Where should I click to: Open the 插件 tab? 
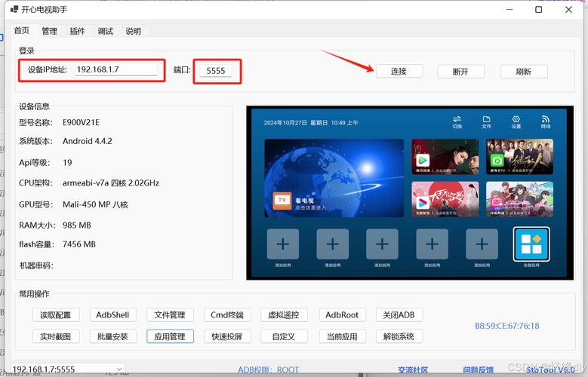[77, 31]
